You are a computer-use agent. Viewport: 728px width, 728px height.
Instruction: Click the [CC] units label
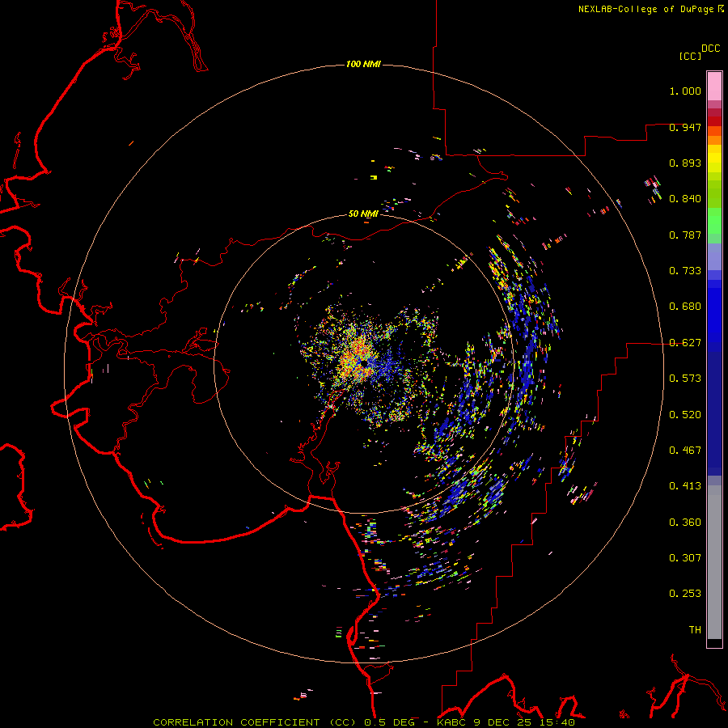coord(691,56)
